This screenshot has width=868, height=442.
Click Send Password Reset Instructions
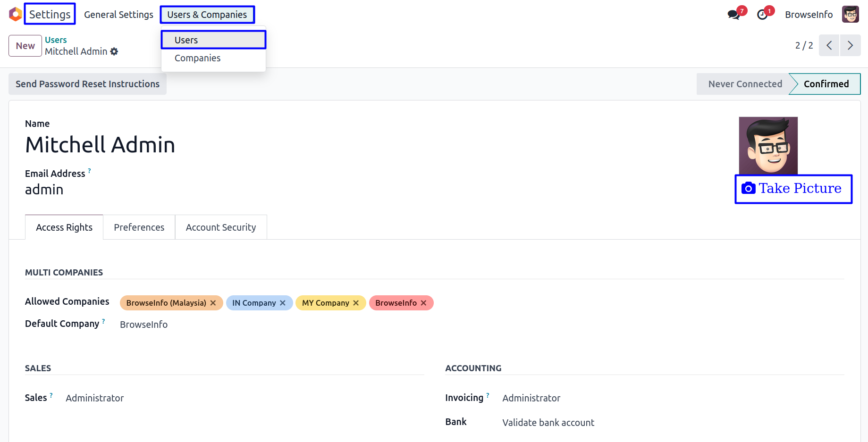[87, 84]
